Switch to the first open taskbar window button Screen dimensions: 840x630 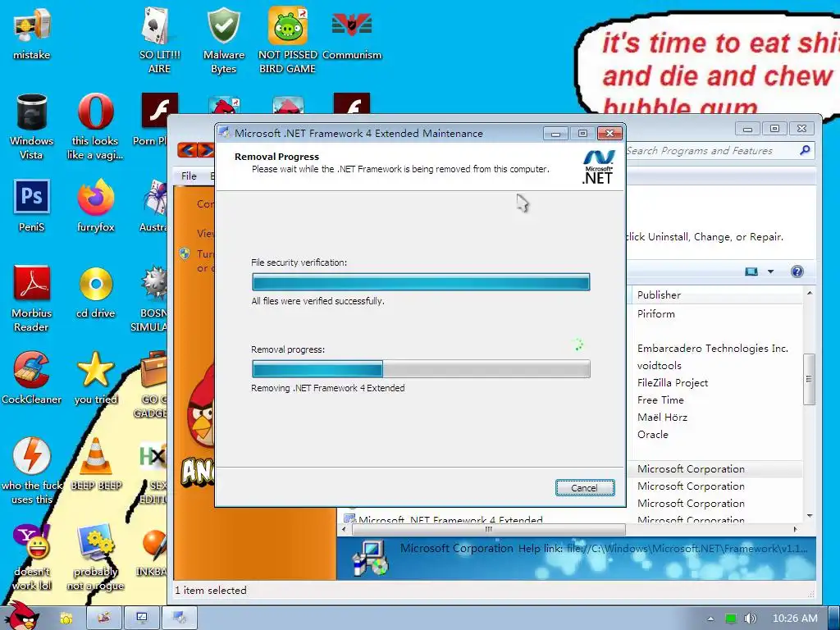pyautogui.click(x=104, y=619)
